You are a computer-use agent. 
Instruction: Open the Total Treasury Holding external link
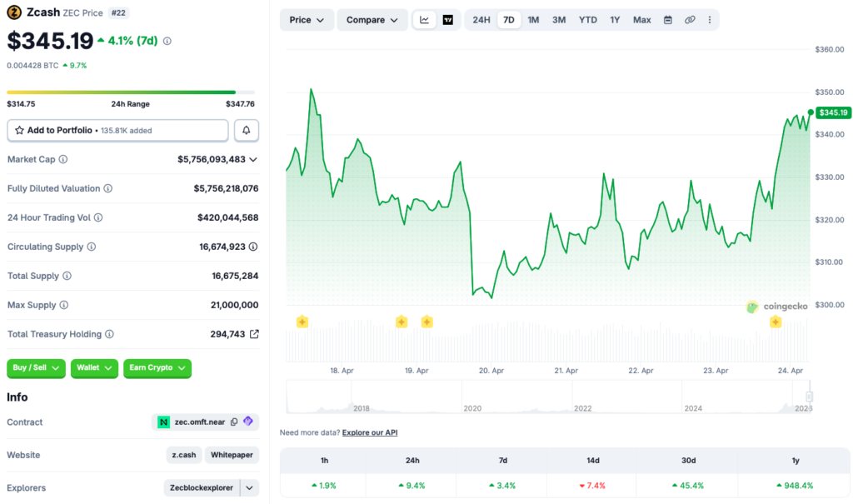[x=252, y=333]
